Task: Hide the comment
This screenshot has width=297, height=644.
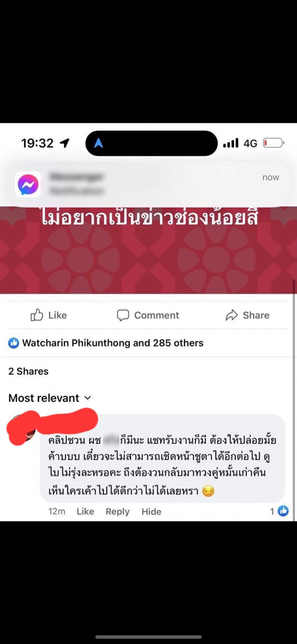Action: coord(151,511)
